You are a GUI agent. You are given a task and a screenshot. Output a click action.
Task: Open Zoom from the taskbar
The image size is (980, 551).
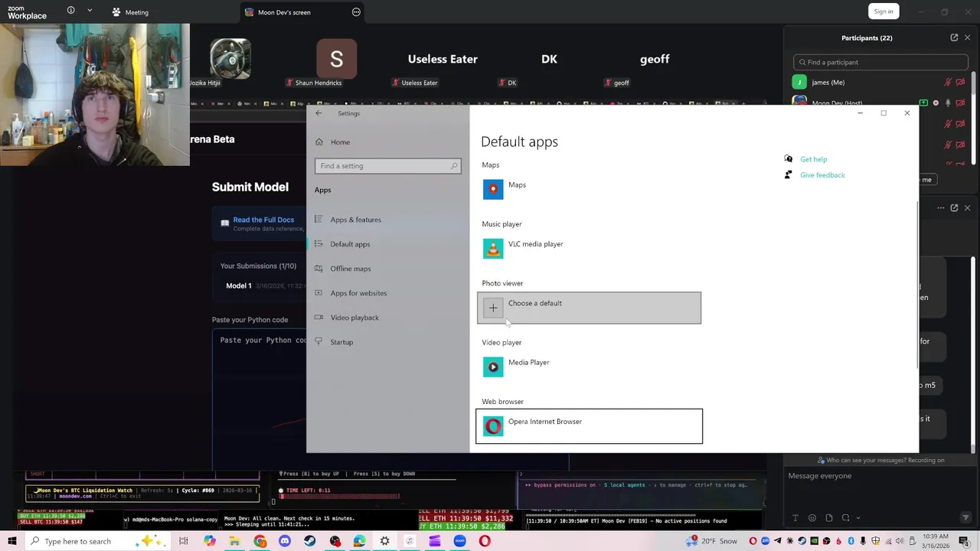(x=459, y=541)
